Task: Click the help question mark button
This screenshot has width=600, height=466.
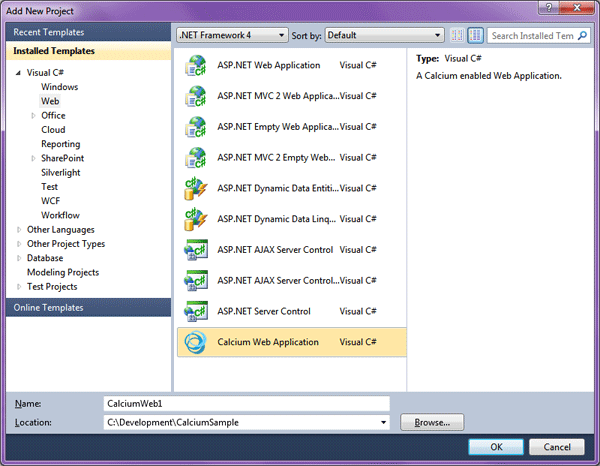Action: tap(549, 7)
